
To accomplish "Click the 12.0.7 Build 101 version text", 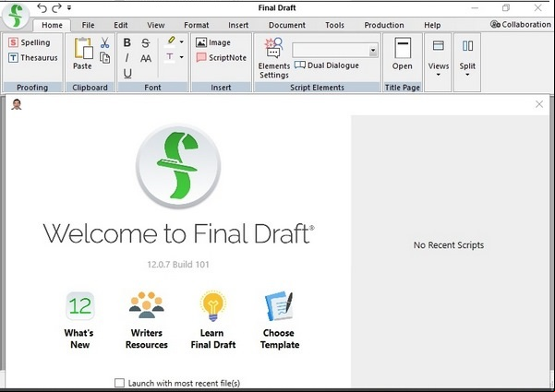I will point(178,265).
